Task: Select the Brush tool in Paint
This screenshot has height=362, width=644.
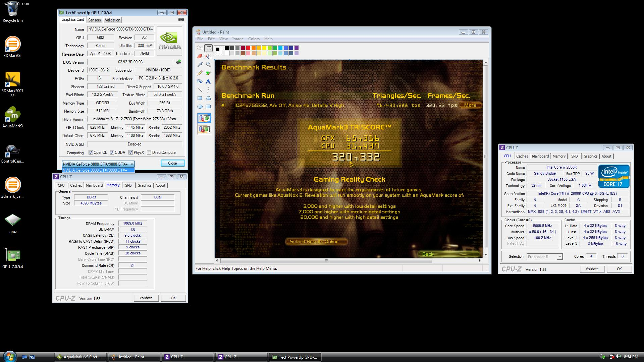Action: coord(208,73)
